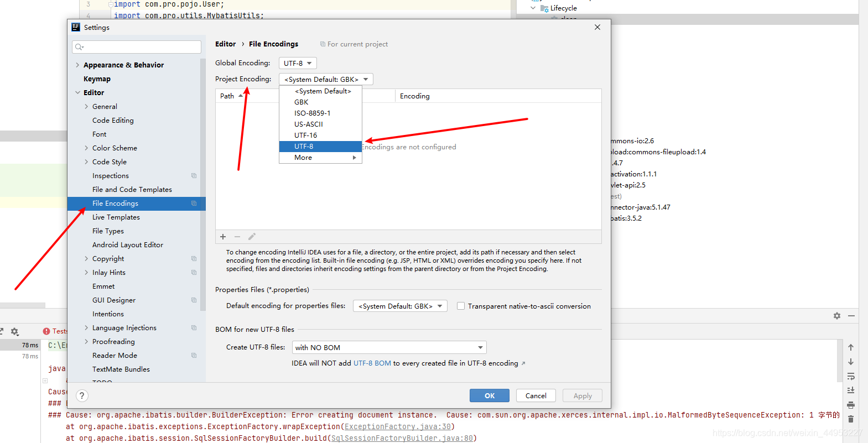Click the trash clear-all icon in console
The width and height of the screenshot is (868, 443).
pyautogui.click(x=851, y=419)
